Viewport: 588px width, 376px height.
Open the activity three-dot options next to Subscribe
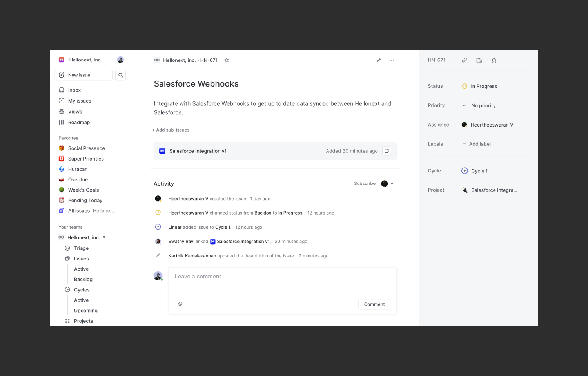[x=393, y=184]
